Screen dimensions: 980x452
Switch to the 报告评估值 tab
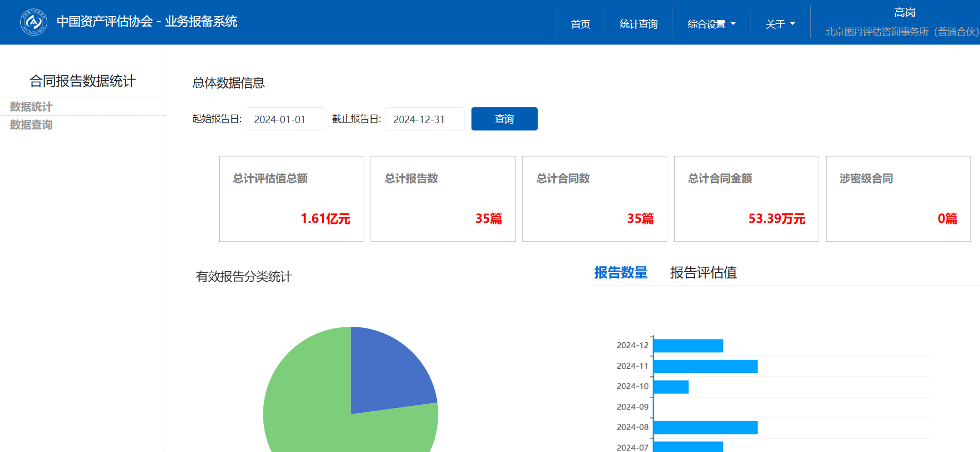[x=703, y=273]
